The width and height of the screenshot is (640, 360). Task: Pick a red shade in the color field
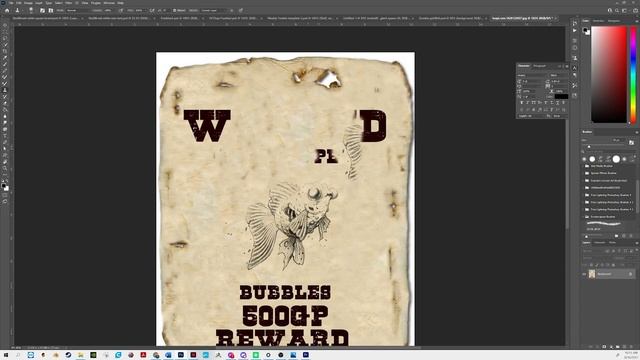coord(609,74)
